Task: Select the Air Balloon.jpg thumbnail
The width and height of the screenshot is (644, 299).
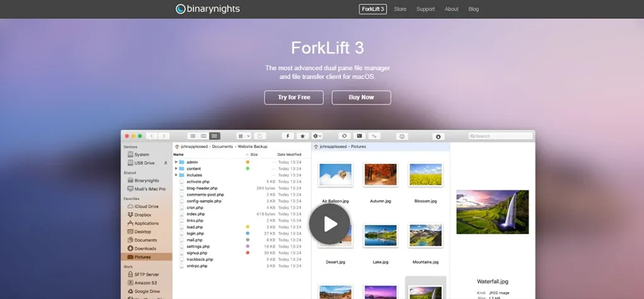Action: click(335, 175)
